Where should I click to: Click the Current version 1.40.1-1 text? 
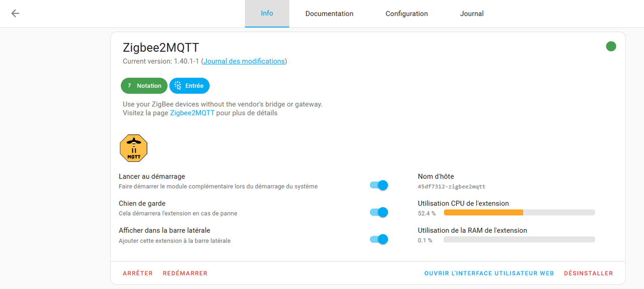[x=161, y=61]
